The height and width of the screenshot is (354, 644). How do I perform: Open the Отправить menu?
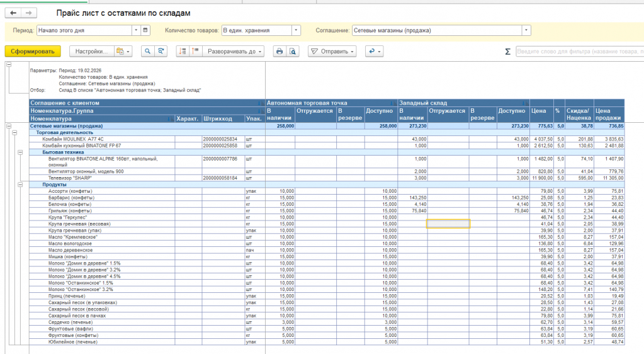332,52
